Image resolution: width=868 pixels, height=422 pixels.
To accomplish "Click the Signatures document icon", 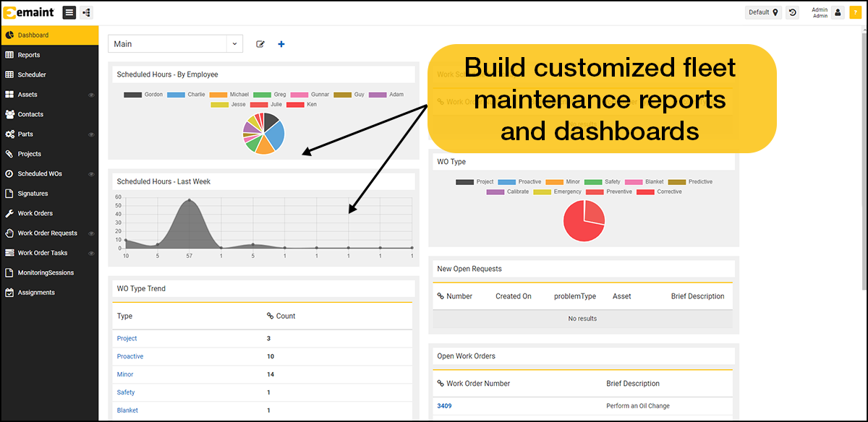I will coord(9,194).
